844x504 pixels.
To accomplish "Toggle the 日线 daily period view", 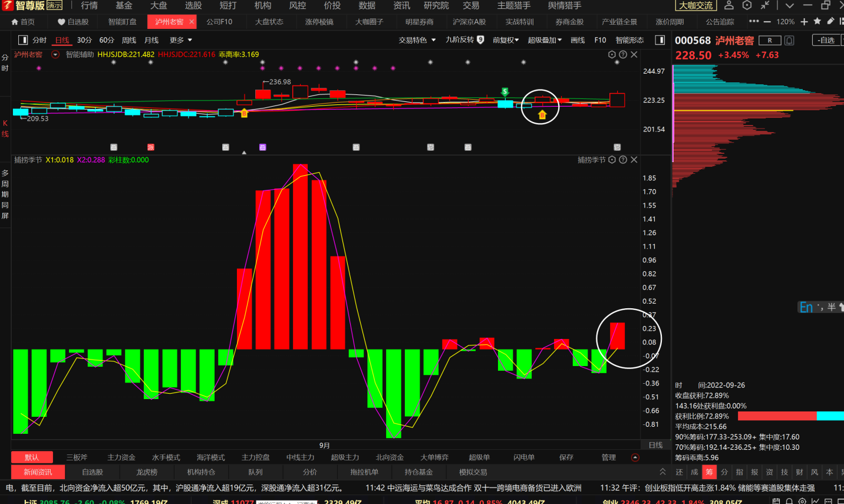I will (62, 40).
